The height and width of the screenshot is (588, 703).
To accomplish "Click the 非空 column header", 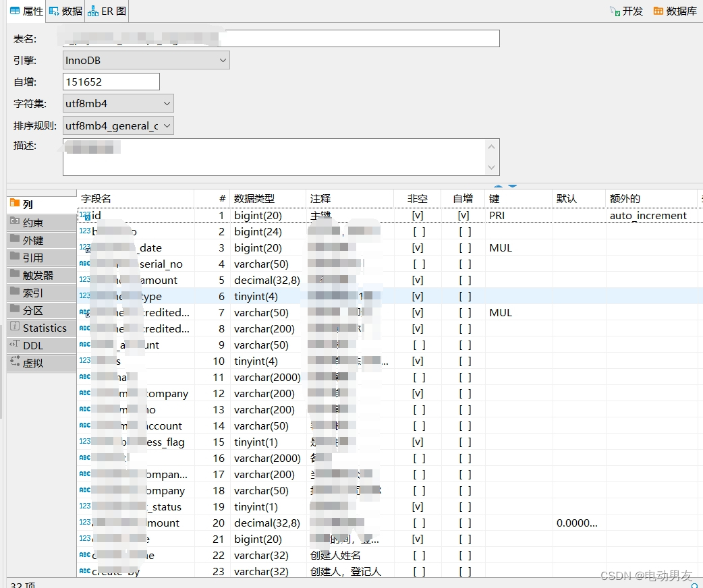I will click(418, 198).
